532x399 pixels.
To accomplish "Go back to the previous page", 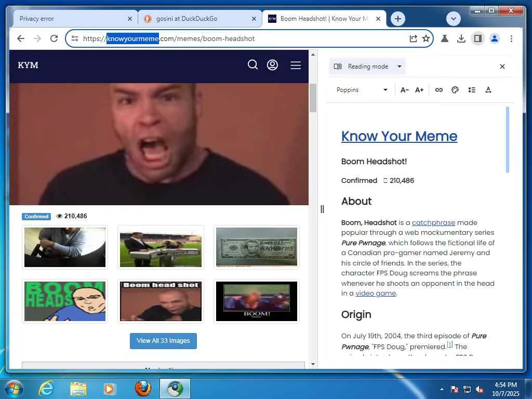I will coord(21,38).
